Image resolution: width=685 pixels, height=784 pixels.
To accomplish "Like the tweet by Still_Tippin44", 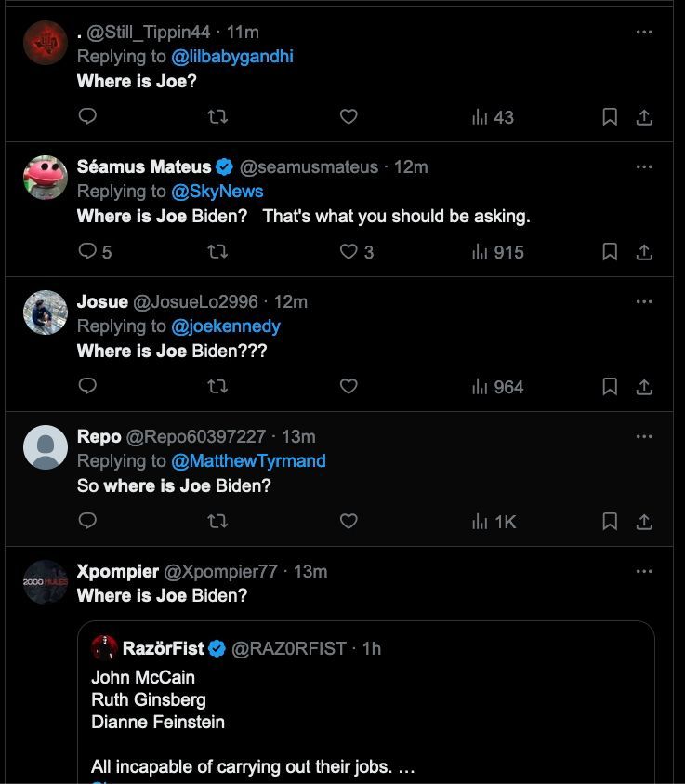I will (349, 117).
